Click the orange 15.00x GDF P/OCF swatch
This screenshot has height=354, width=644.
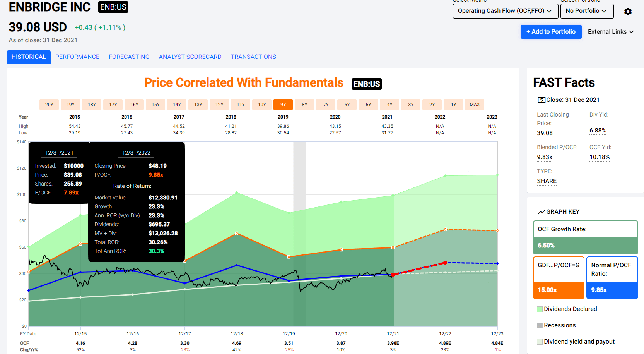(559, 290)
